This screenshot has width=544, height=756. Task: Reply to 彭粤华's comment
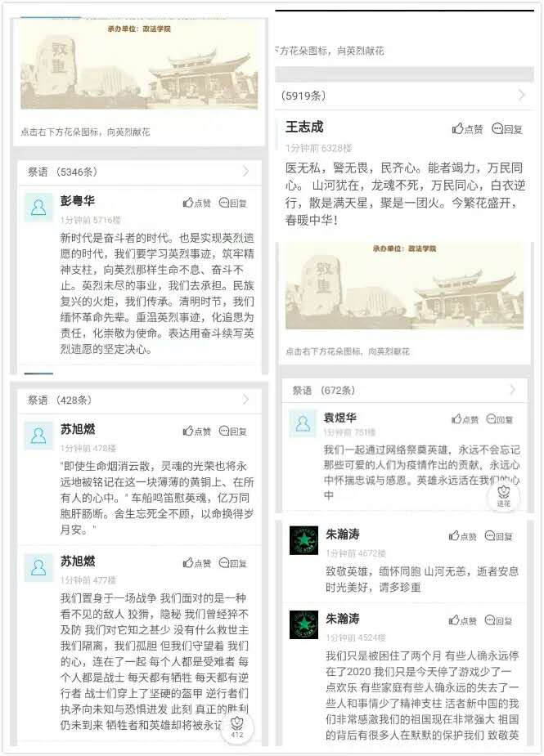click(232, 203)
